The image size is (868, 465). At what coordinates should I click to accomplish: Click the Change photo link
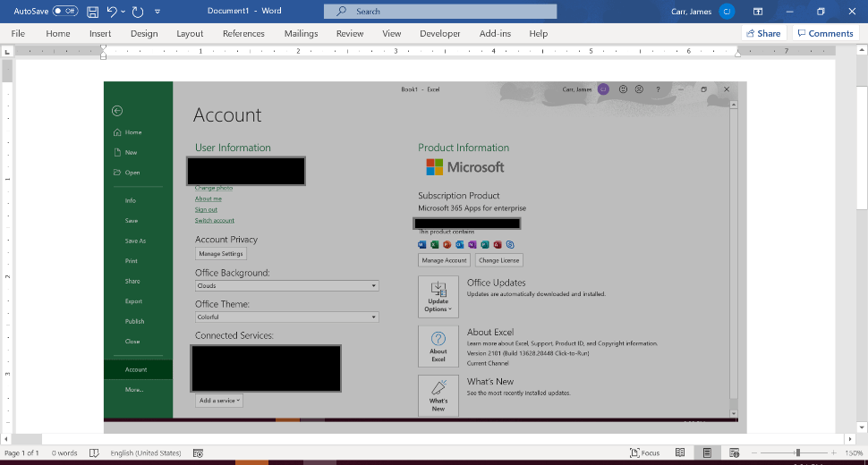point(214,188)
